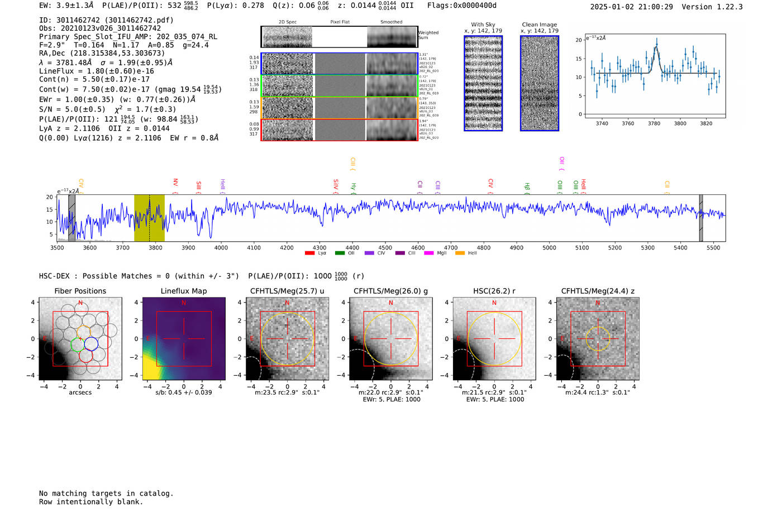Click the yellow highlighted band in the spectrum

click(149, 218)
